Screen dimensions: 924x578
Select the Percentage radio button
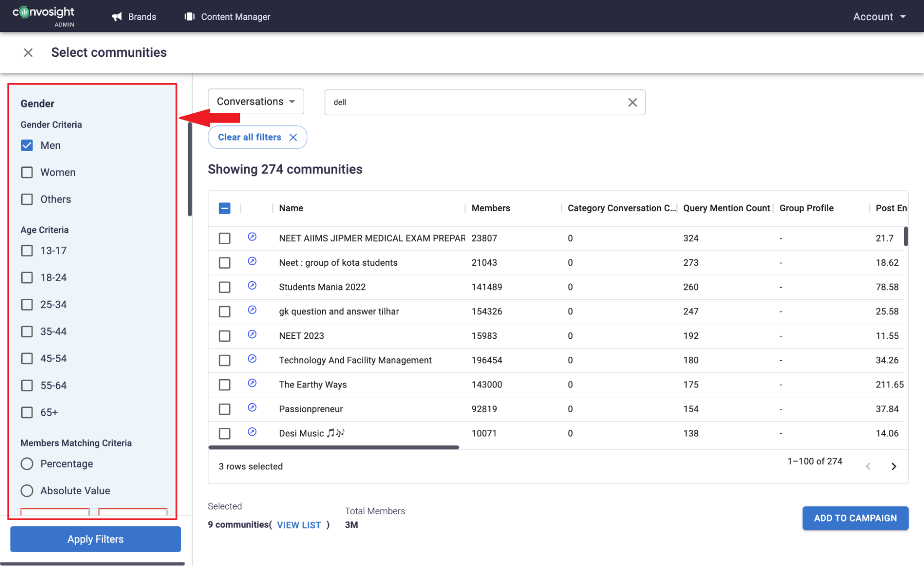pos(27,464)
